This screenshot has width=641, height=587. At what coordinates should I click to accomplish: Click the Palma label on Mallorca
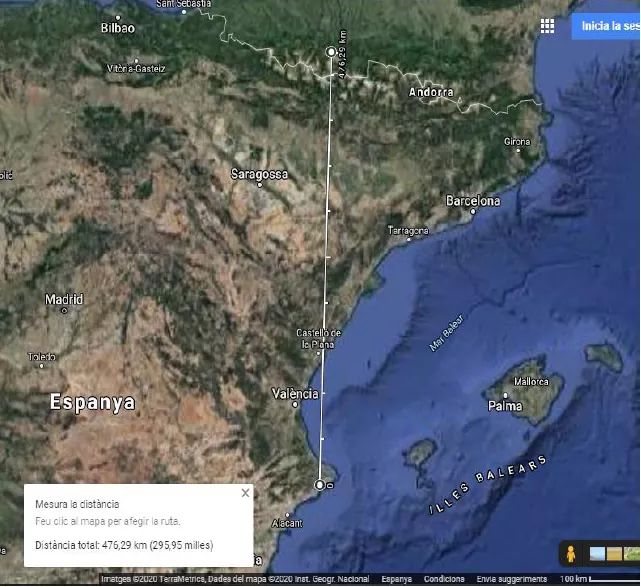coord(505,406)
